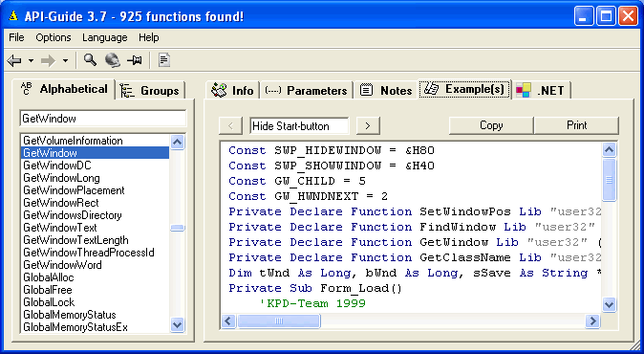
Task: Select GlobalMemoryStatusEx in the function list
Action: [95, 327]
